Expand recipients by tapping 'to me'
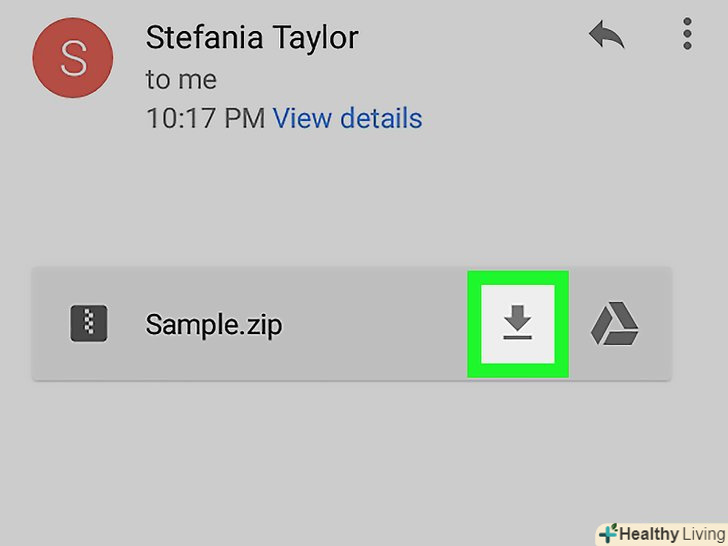Image resolution: width=728 pixels, height=546 pixels. pos(181,79)
